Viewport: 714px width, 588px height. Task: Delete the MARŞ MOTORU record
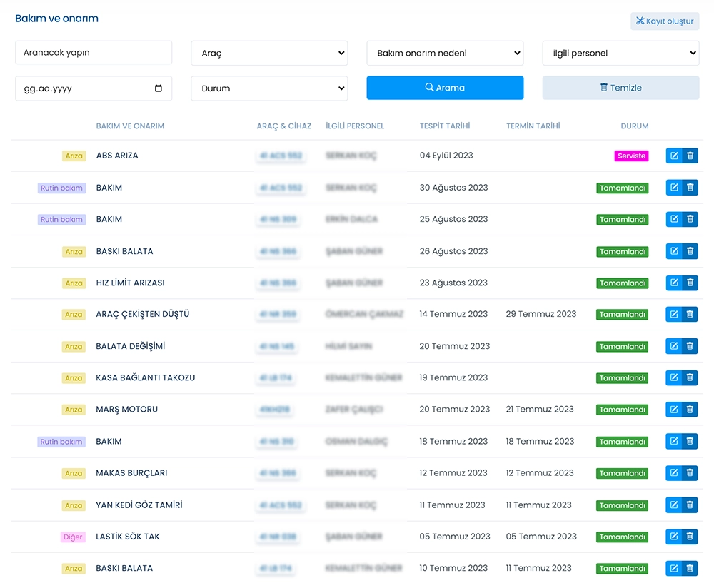[x=690, y=410]
